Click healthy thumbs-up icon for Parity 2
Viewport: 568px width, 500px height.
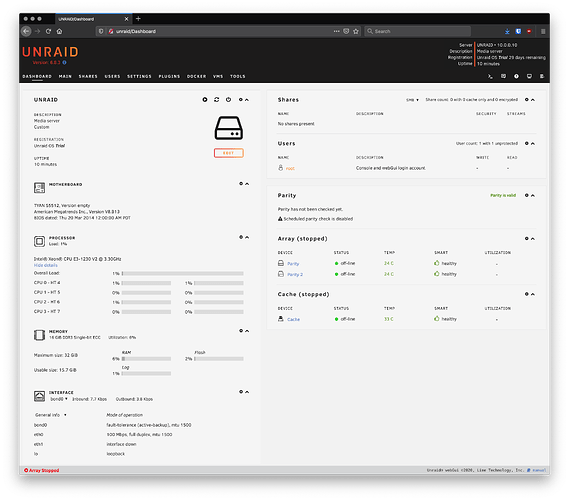tap(437, 274)
